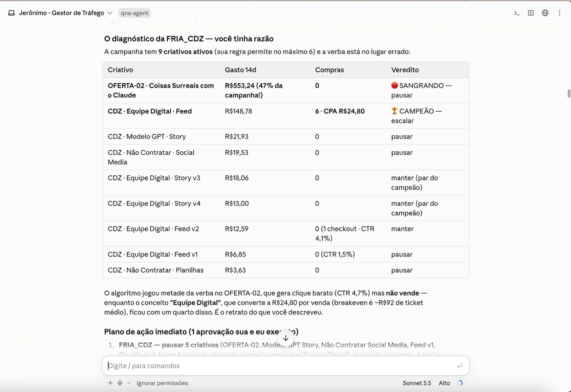This screenshot has width=571, height=392.
Task: Click the loading spinner next to Alto
Action: (460, 383)
